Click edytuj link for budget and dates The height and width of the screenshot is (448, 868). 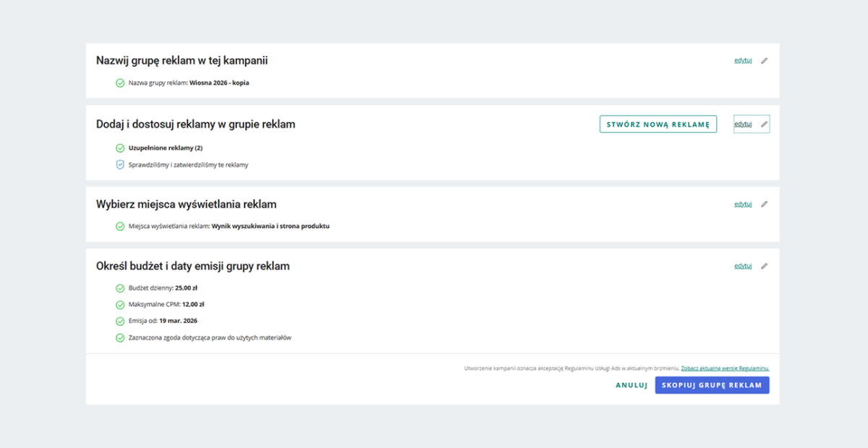(743, 266)
